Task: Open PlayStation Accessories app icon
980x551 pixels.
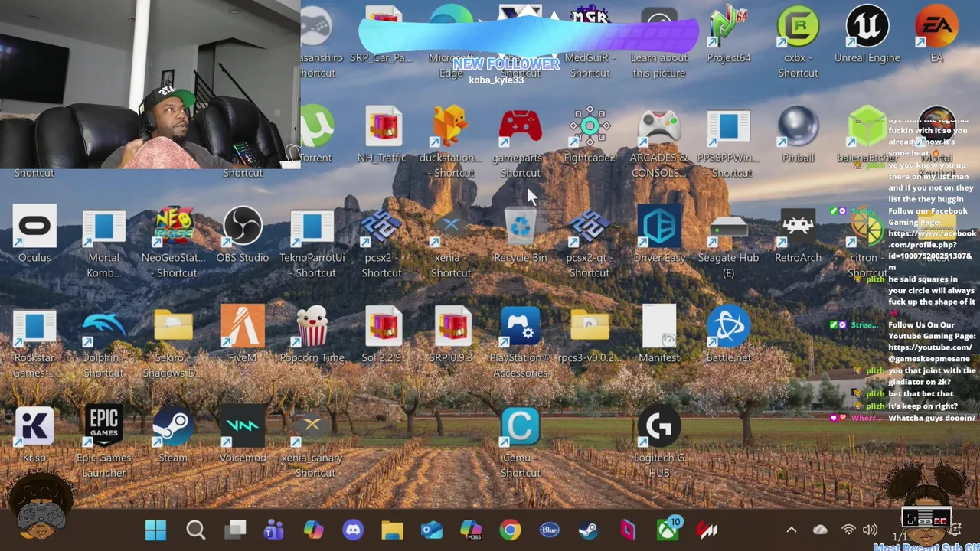Action: (x=521, y=327)
